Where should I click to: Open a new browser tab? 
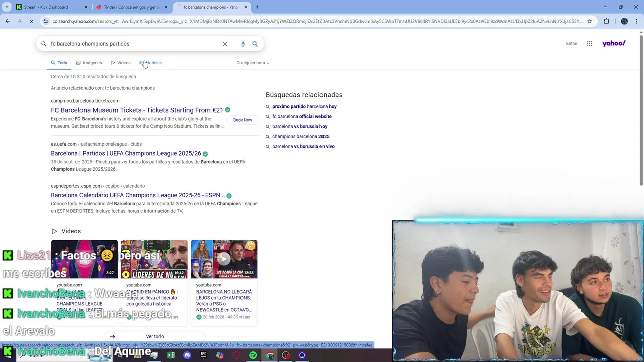(258, 7)
